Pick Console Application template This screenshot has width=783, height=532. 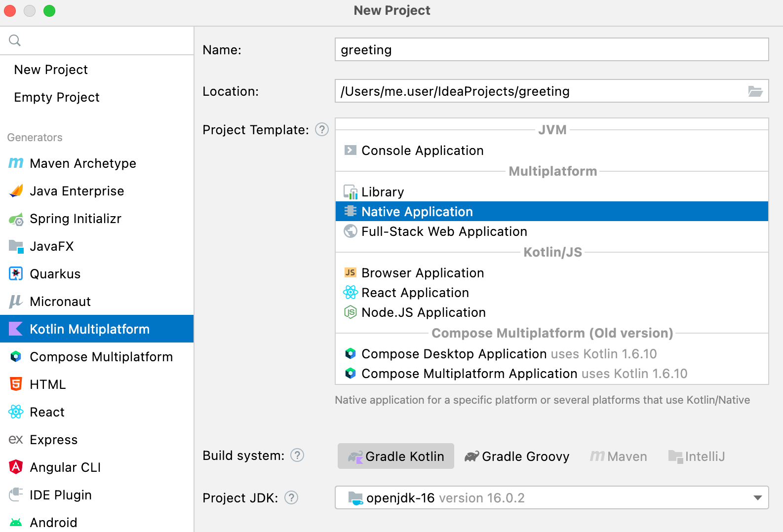[x=552, y=150]
